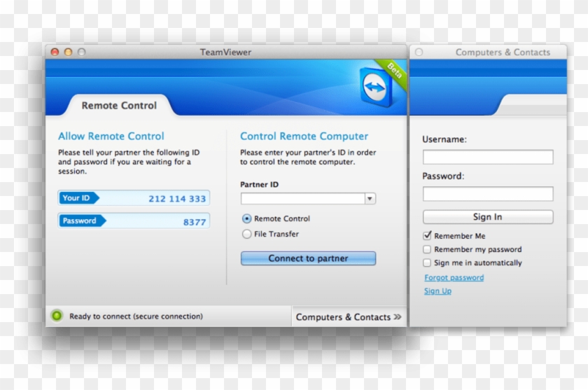Screen dimensions: 588x390
Task: Collapse the Computers & Contacts panel
Action: pos(349,317)
